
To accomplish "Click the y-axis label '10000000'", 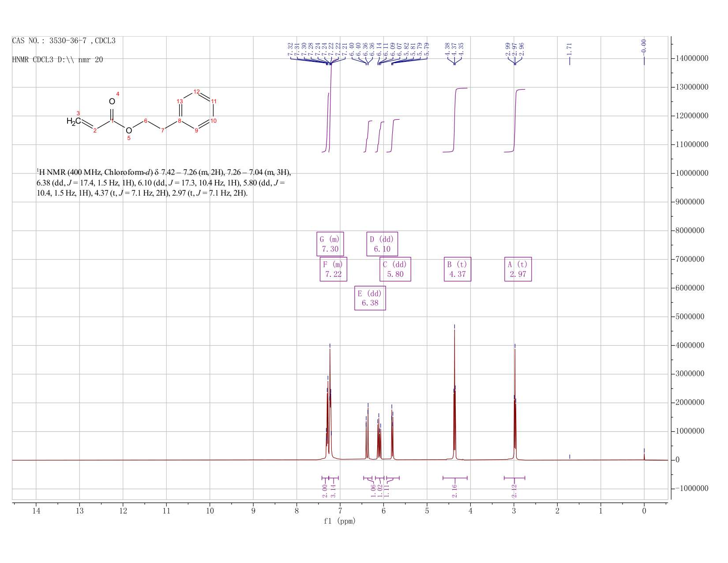I will (692, 174).
